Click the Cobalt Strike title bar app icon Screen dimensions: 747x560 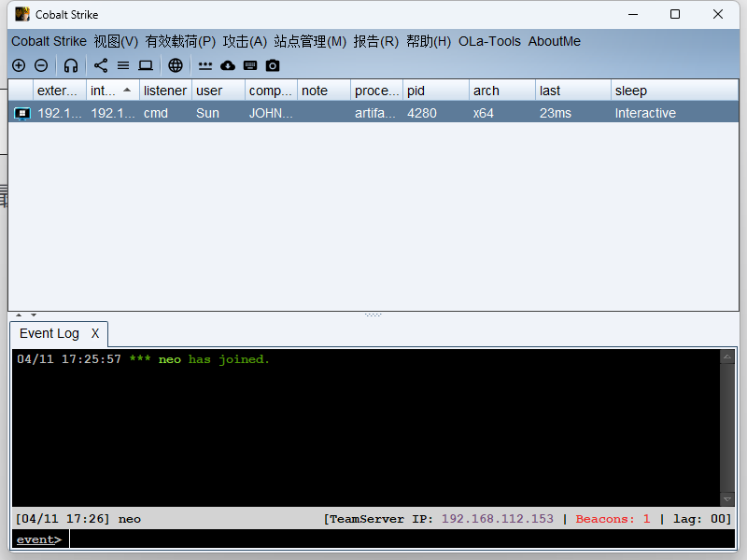click(21, 14)
